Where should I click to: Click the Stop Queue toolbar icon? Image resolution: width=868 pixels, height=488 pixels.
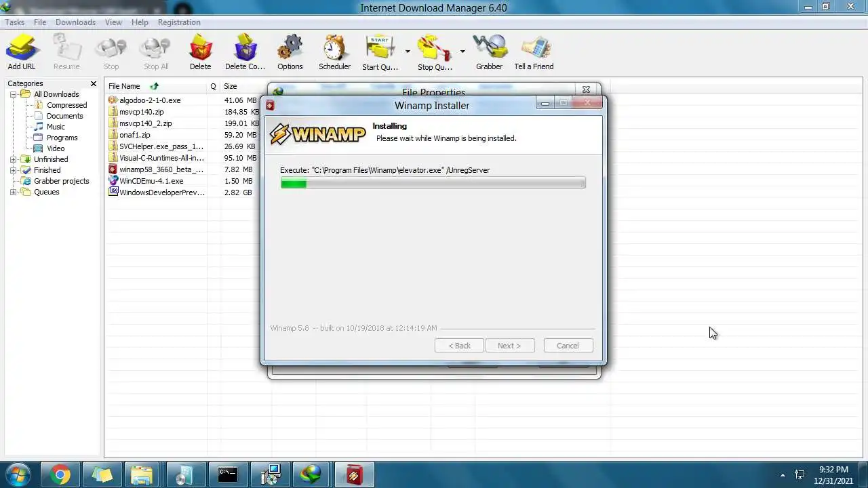coord(435,53)
